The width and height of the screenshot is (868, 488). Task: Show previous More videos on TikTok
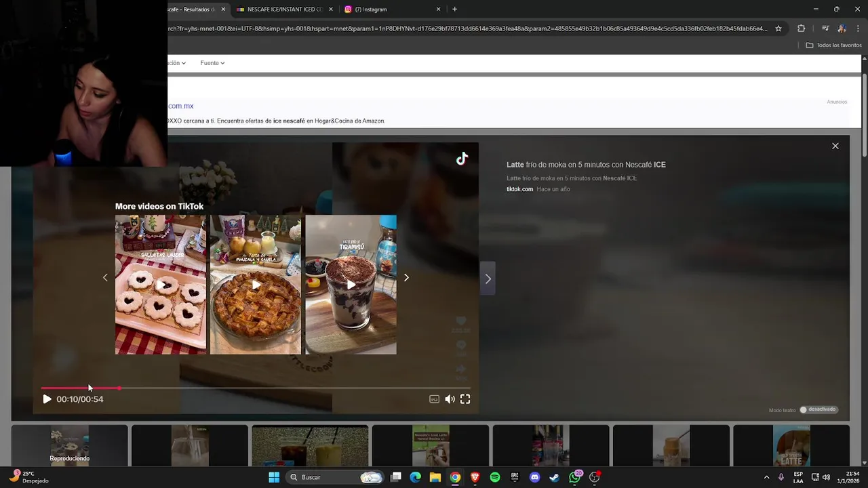click(105, 277)
